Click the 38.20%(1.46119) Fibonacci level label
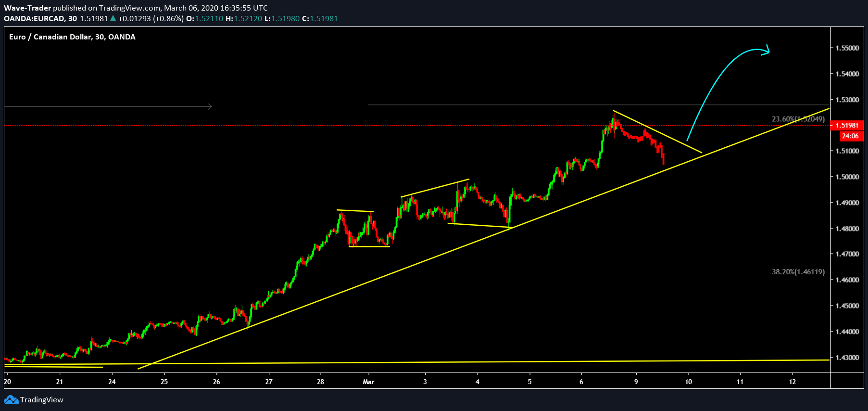Image resolution: width=868 pixels, height=411 pixels. point(798,272)
